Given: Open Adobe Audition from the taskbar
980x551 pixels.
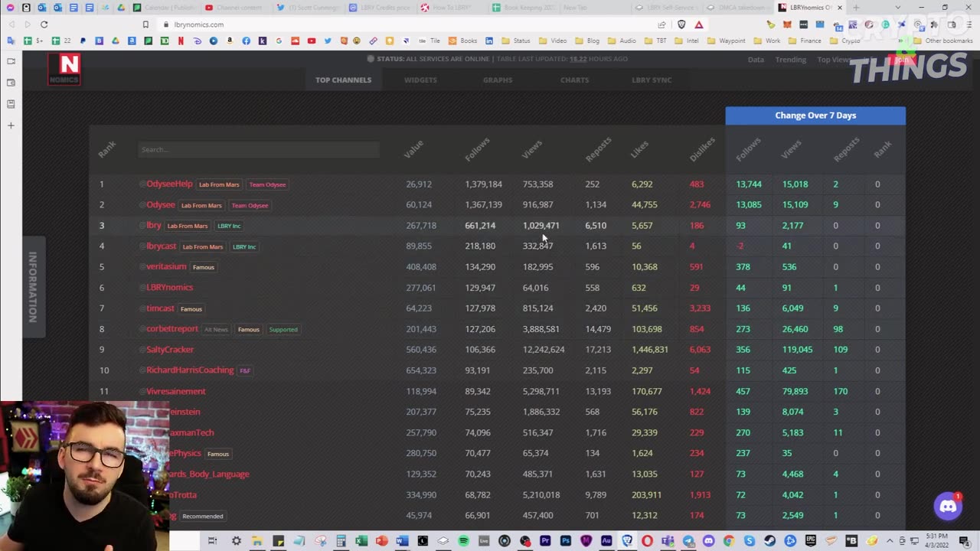Looking at the screenshot, I should coord(606,541).
